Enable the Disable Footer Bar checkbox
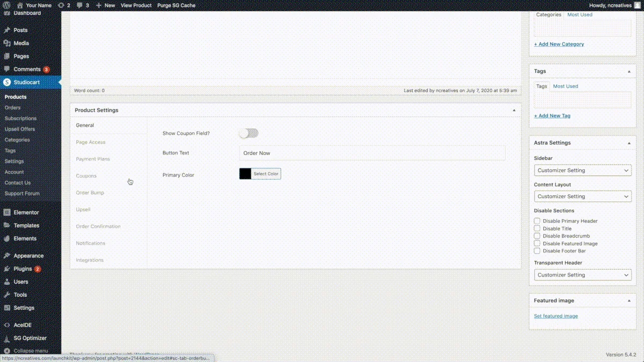The width and height of the screenshot is (644, 362). point(537,251)
